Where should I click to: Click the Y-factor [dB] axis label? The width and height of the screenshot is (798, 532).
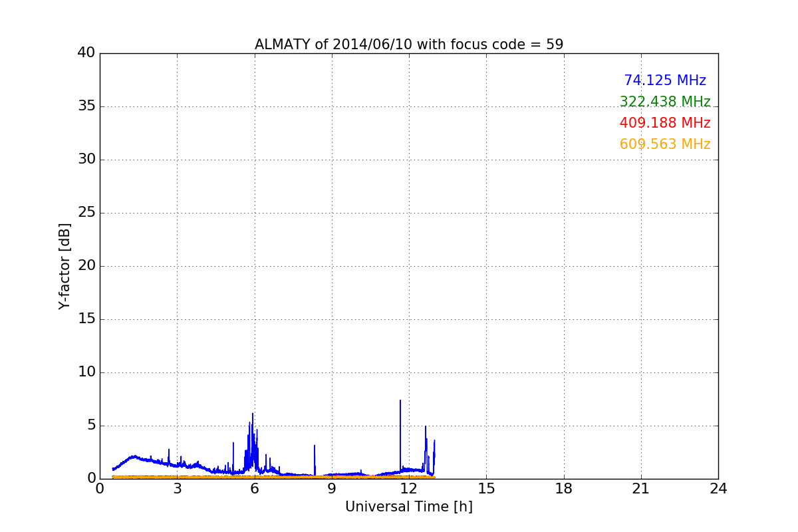coord(65,266)
